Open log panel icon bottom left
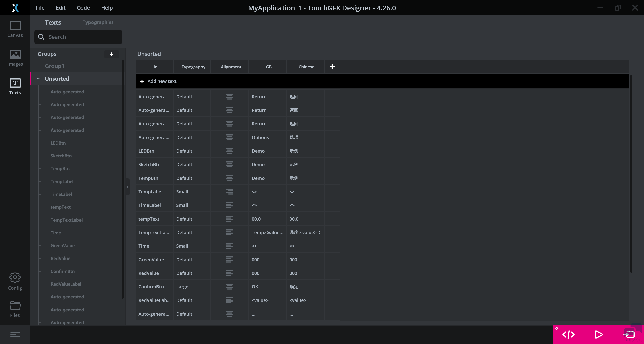The height and width of the screenshot is (344, 644). [x=15, y=334]
